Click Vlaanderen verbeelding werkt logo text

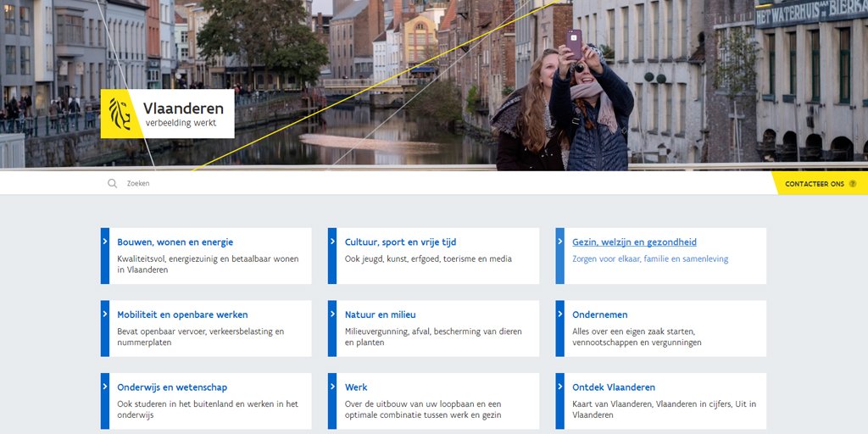[183, 114]
